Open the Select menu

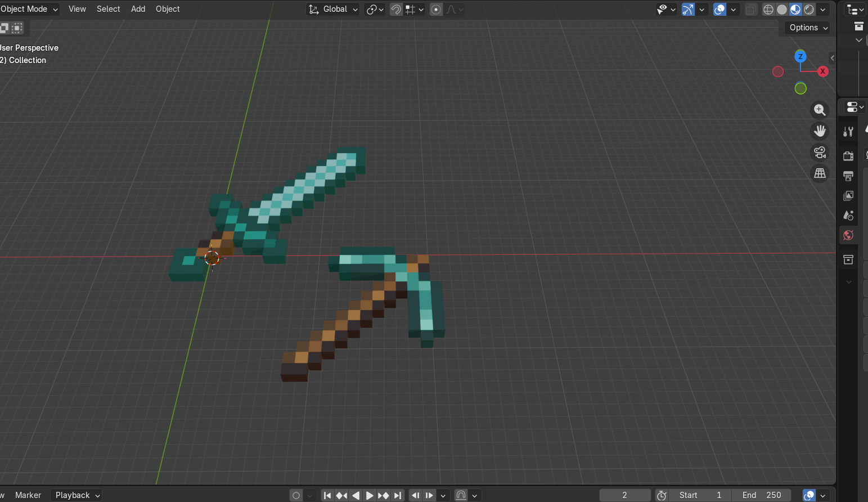coord(109,9)
